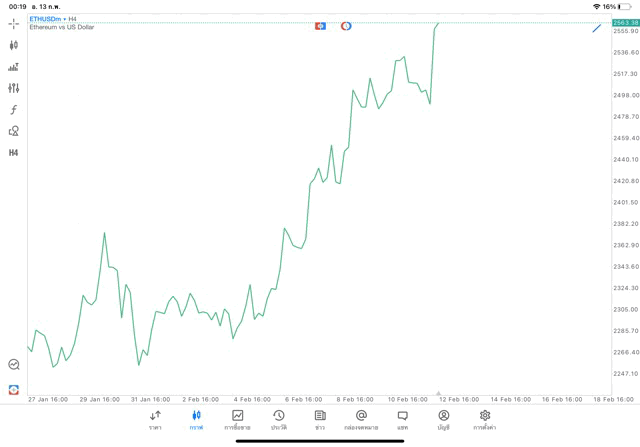Open the กล่องจดหมาย (Mailbox) tab
Image resolution: width=640 pixels, height=447 pixels.
tap(361, 420)
